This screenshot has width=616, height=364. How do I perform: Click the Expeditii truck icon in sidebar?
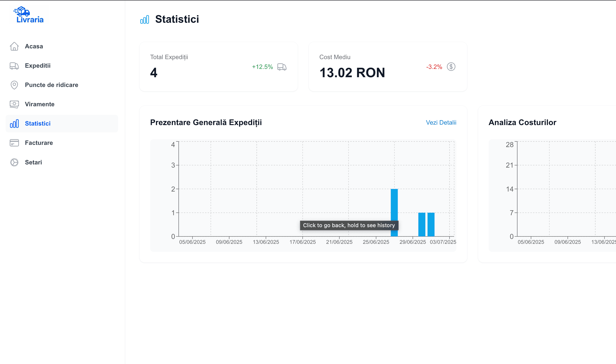14,66
